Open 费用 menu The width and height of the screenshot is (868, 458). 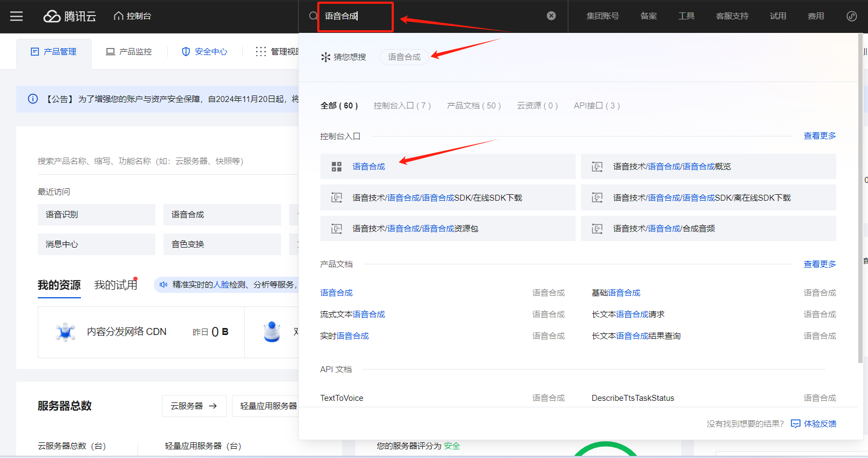coord(816,16)
